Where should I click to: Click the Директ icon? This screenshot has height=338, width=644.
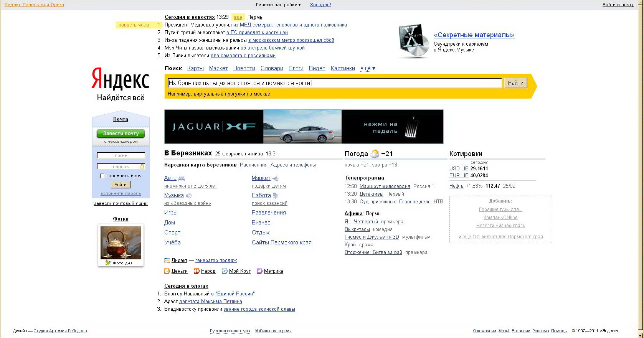coord(167,261)
